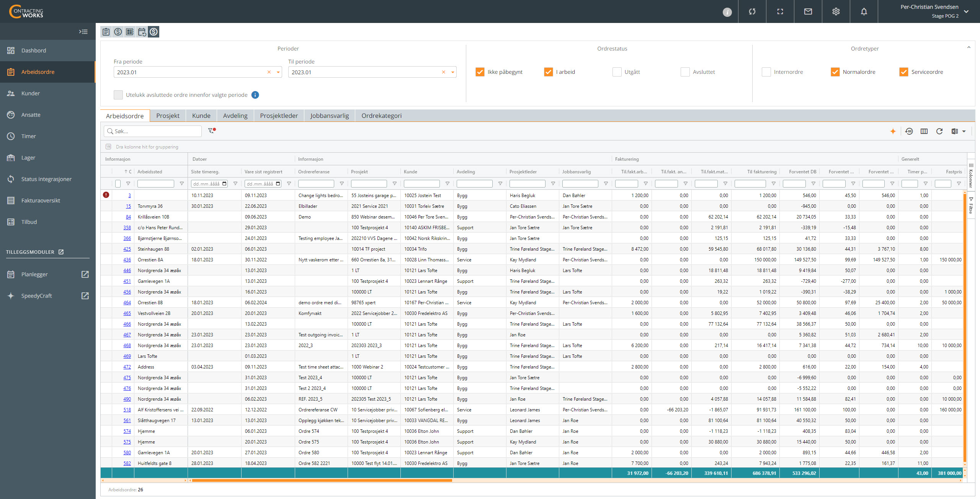The width and height of the screenshot is (980, 499).
Task: Open the clipboard list view icon
Action: click(106, 32)
